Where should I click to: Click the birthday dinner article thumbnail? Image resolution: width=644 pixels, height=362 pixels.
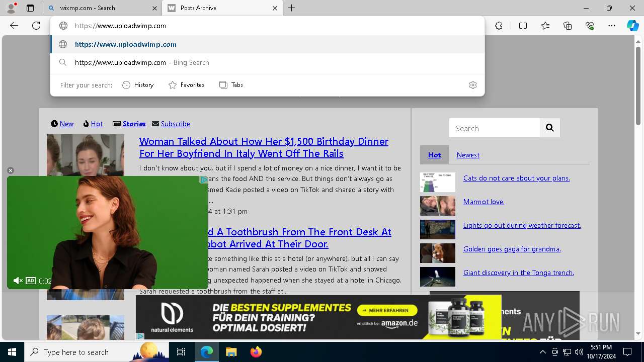[86, 154]
